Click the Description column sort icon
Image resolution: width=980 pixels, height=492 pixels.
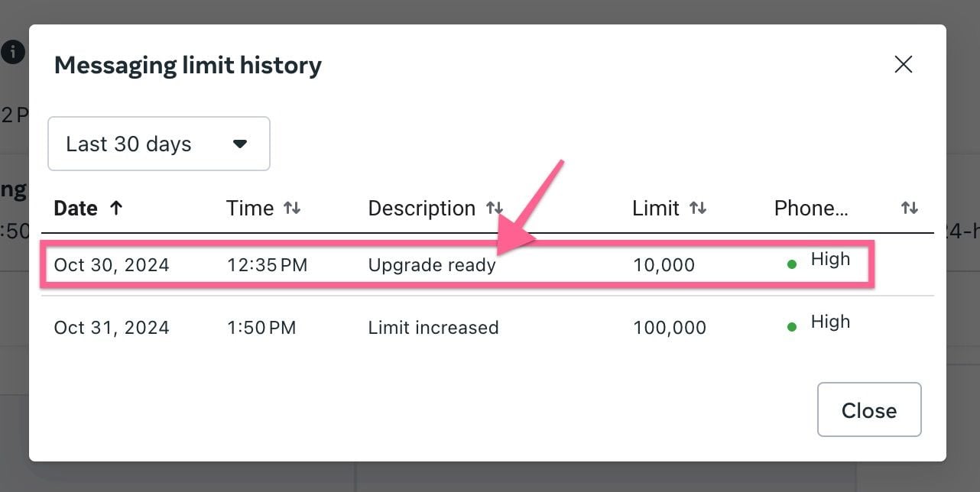point(495,209)
